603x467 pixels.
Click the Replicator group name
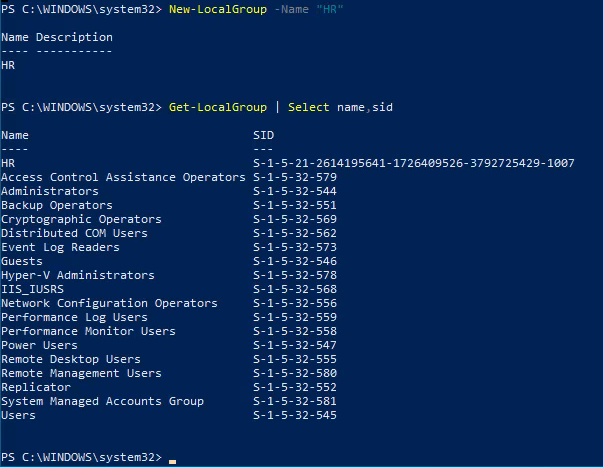35,387
